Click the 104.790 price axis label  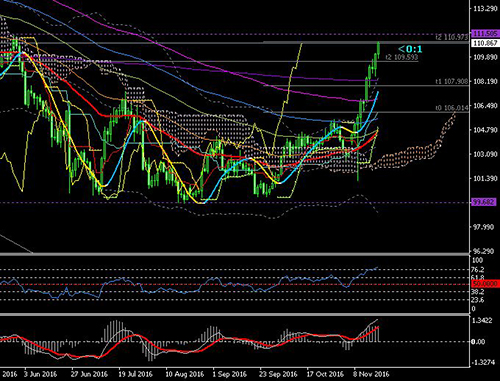(x=485, y=130)
